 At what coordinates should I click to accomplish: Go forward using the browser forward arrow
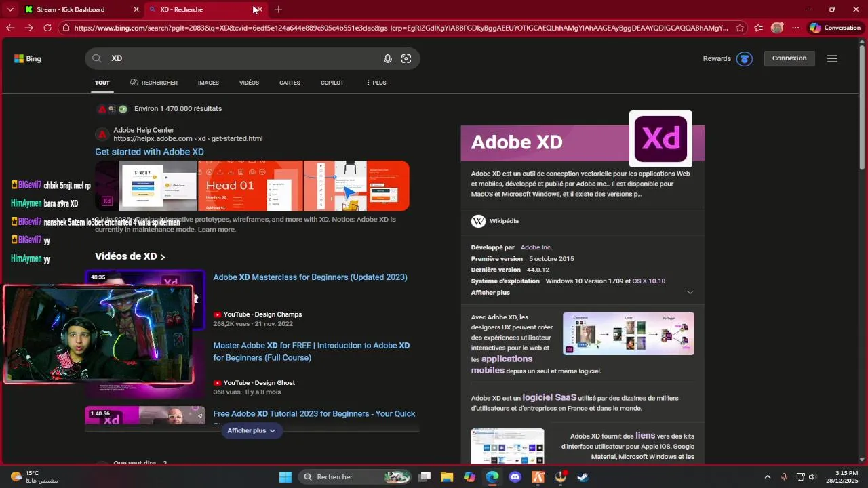(28, 28)
